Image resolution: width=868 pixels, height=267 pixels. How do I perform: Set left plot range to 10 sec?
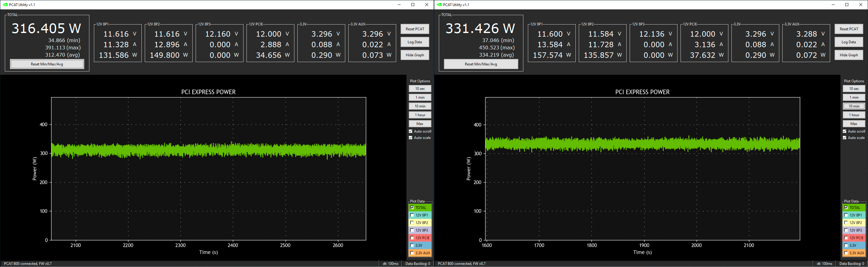click(420, 89)
